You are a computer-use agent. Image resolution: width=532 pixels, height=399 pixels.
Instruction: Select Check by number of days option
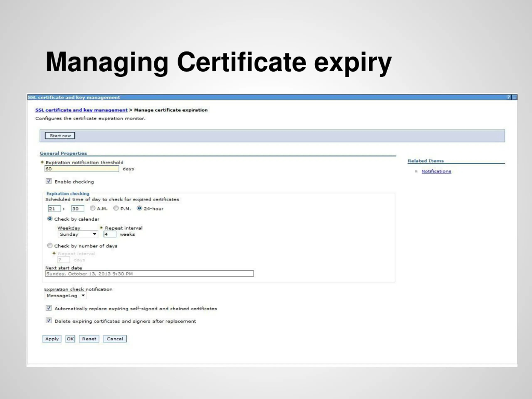tap(50, 246)
